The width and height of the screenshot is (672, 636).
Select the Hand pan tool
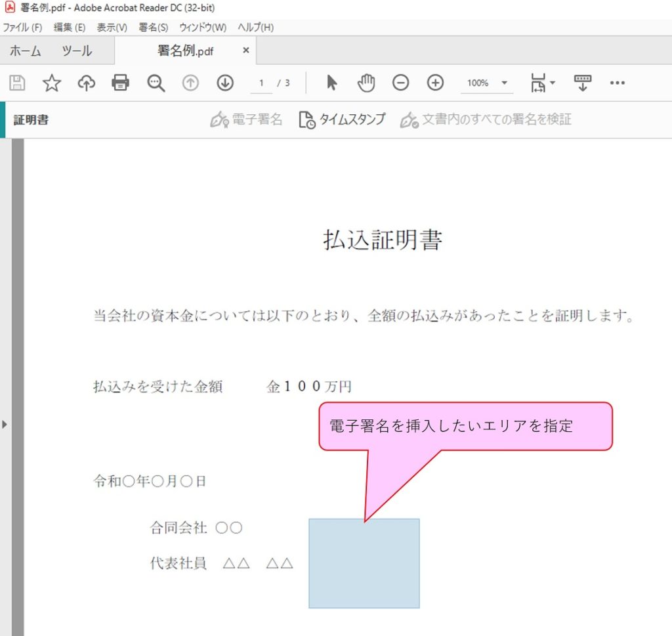pyautogui.click(x=366, y=83)
